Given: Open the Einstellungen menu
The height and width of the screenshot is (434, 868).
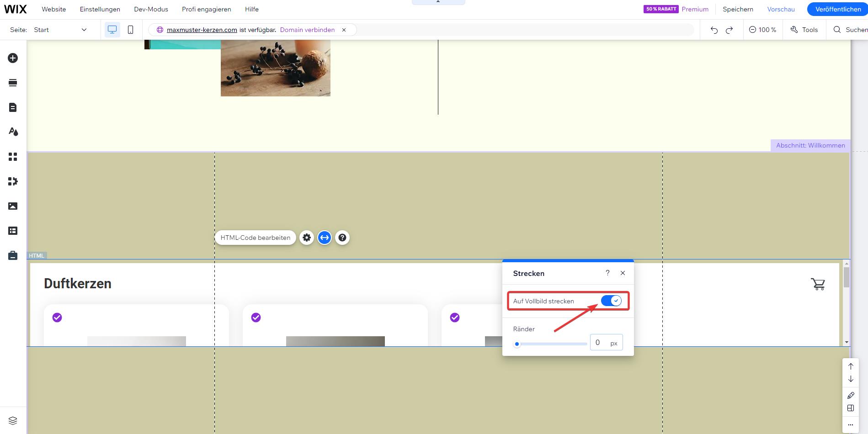Looking at the screenshot, I should (x=100, y=9).
